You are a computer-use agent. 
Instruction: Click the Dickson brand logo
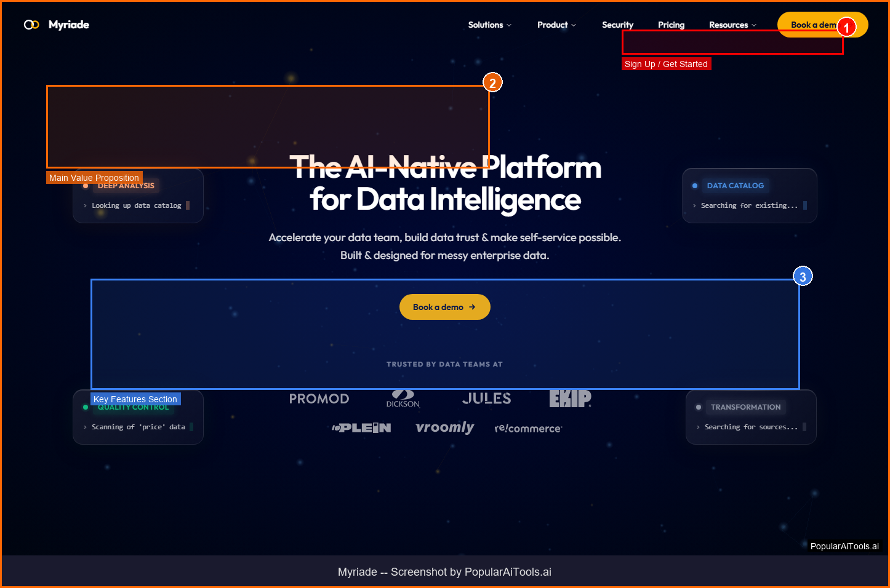click(403, 399)
